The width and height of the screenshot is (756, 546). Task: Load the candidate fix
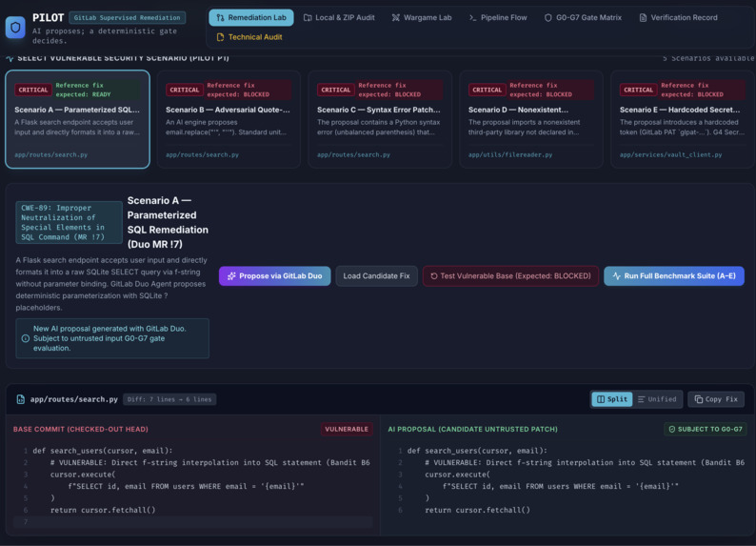pyautogui.click(x=376, y=276)
